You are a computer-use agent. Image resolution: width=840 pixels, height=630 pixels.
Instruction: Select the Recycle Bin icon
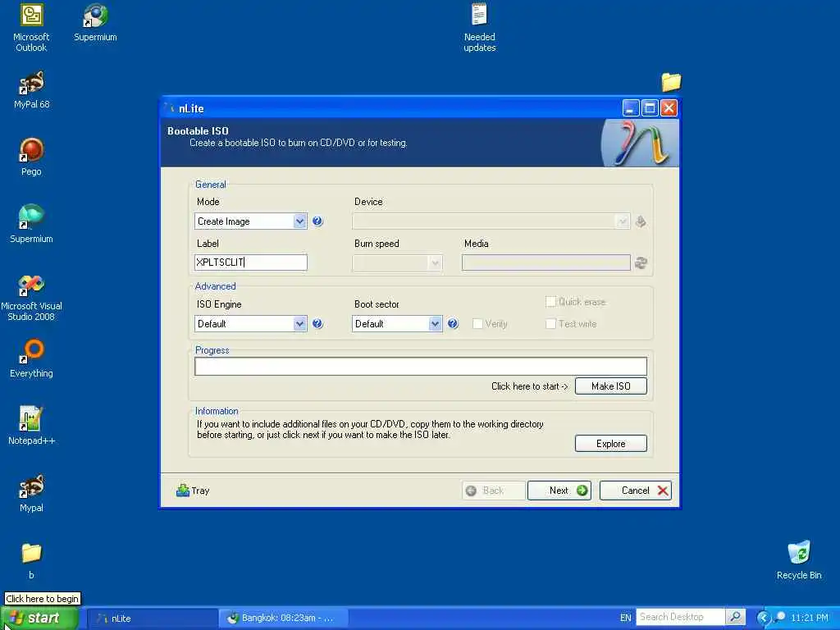[x=799, y=560]
